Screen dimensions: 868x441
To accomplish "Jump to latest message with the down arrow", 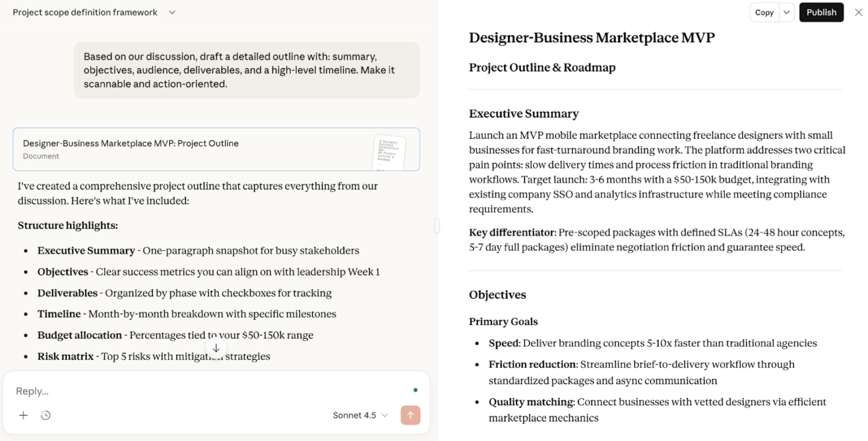I will [x=216, y=348].
